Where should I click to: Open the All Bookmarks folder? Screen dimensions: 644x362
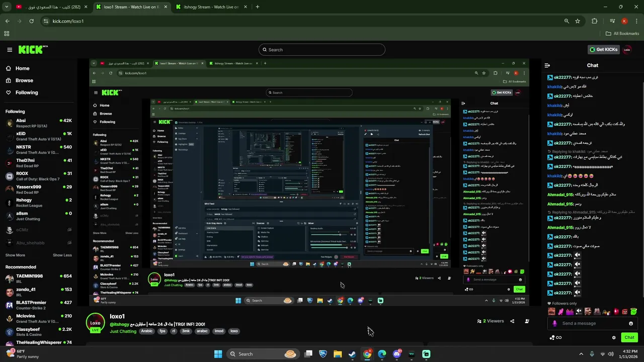point(622,34)
